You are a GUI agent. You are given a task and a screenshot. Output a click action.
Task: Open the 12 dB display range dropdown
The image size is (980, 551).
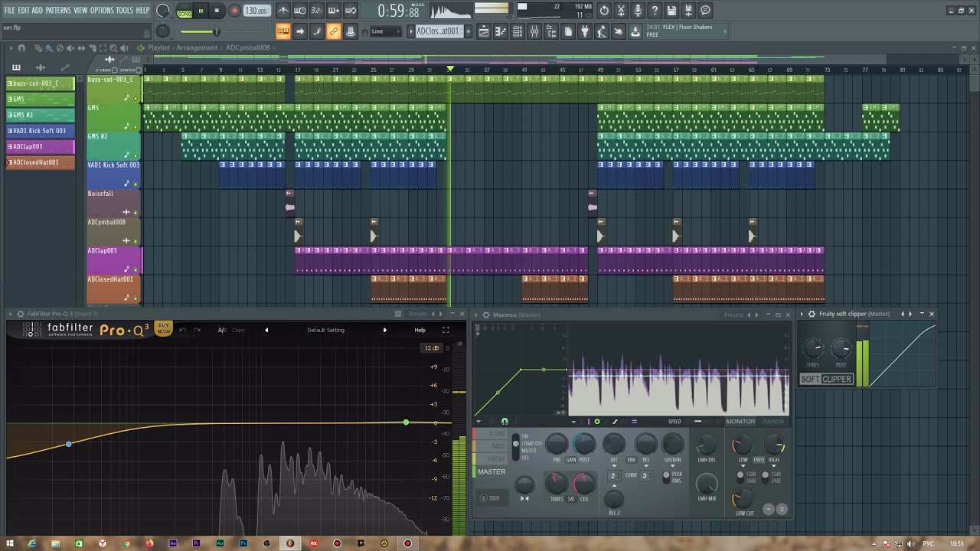click(x=432, y=348)
